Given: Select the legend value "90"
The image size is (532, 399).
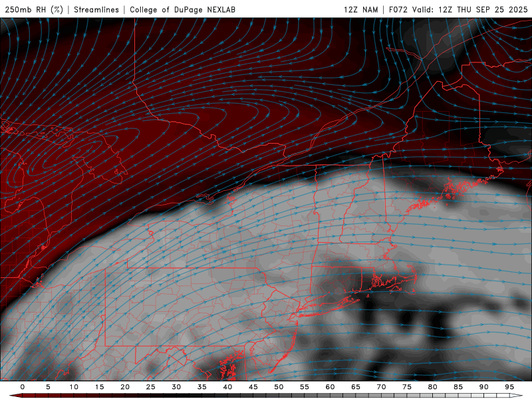Looking at the screenshot, I should (484, 387).
